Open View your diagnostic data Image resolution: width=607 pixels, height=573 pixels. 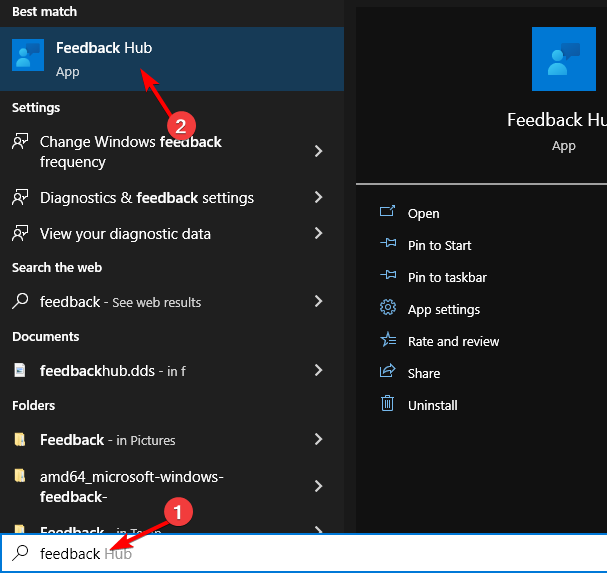pyautogui.click(x=172, y=233)
